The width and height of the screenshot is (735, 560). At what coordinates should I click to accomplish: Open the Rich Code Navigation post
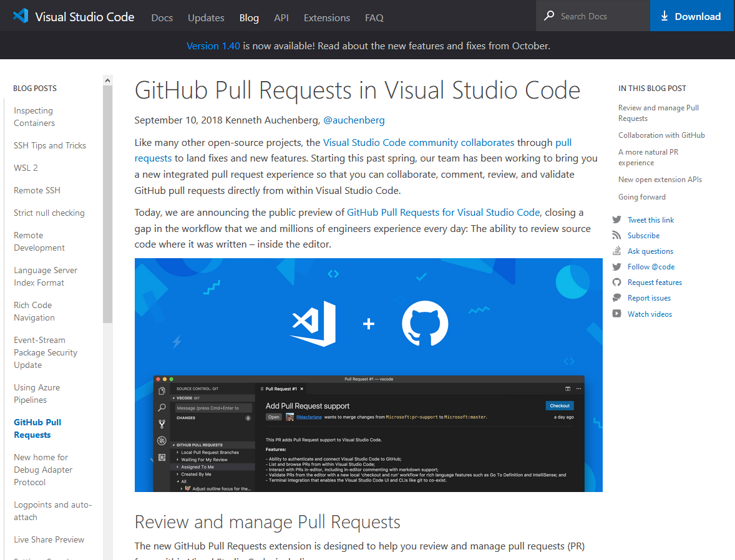34,311
